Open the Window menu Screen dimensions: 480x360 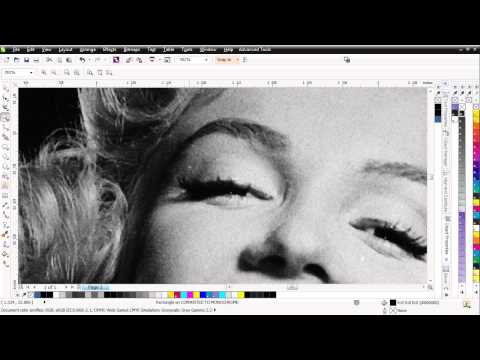click(208, 50)
